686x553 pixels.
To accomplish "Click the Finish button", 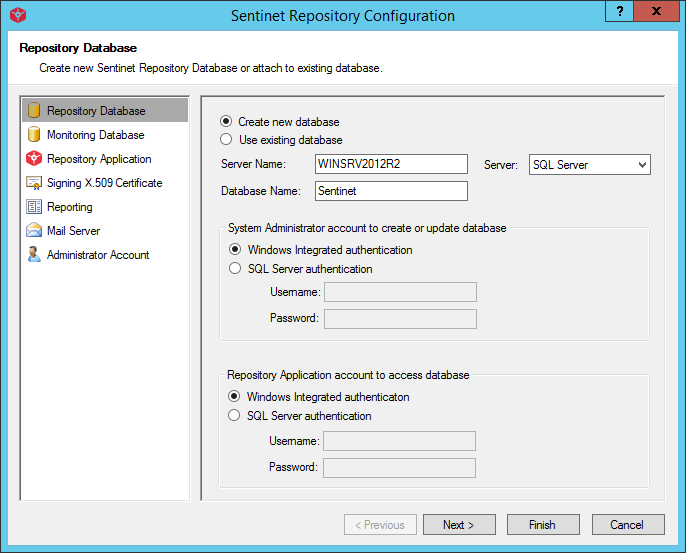I will [543, 525].
